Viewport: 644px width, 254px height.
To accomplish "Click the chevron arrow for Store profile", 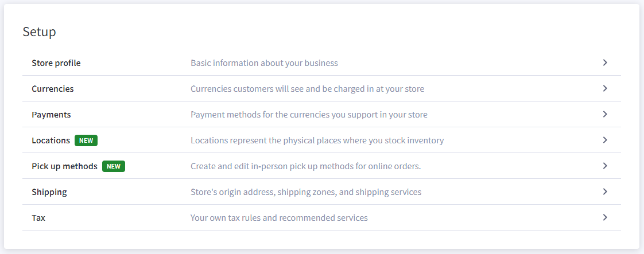I will click(x=604, y=62).
